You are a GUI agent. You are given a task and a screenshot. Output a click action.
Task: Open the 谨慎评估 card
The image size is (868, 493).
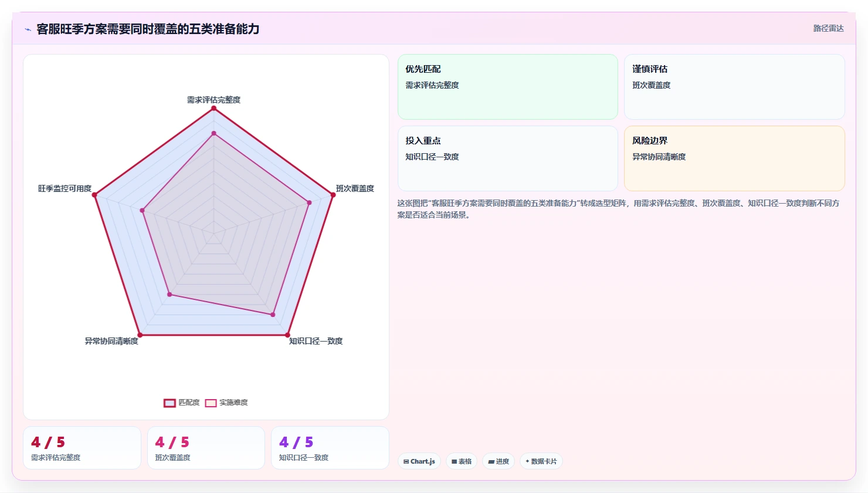734,87
